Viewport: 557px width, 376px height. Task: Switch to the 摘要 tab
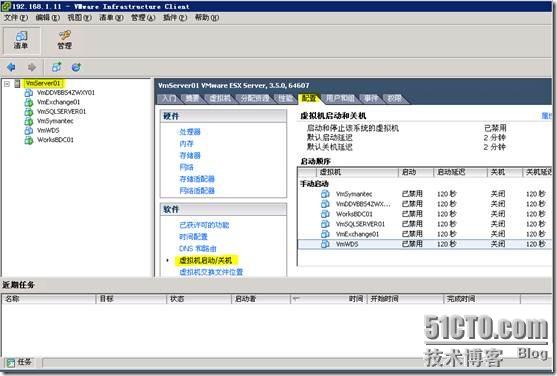point(193,98)
